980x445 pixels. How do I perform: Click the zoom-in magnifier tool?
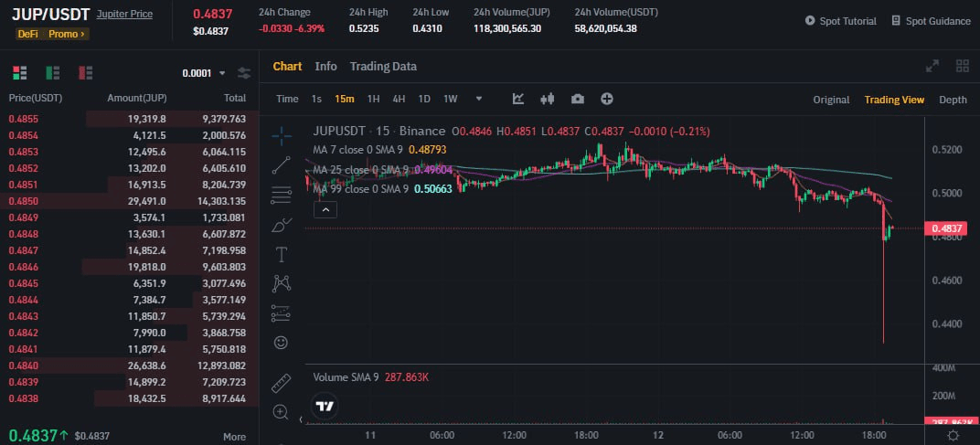point(282,412)
